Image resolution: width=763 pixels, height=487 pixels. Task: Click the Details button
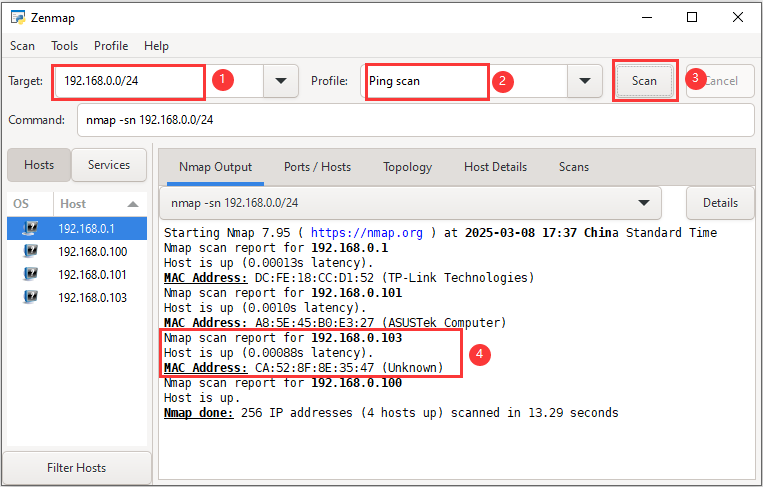pos(719,203)
